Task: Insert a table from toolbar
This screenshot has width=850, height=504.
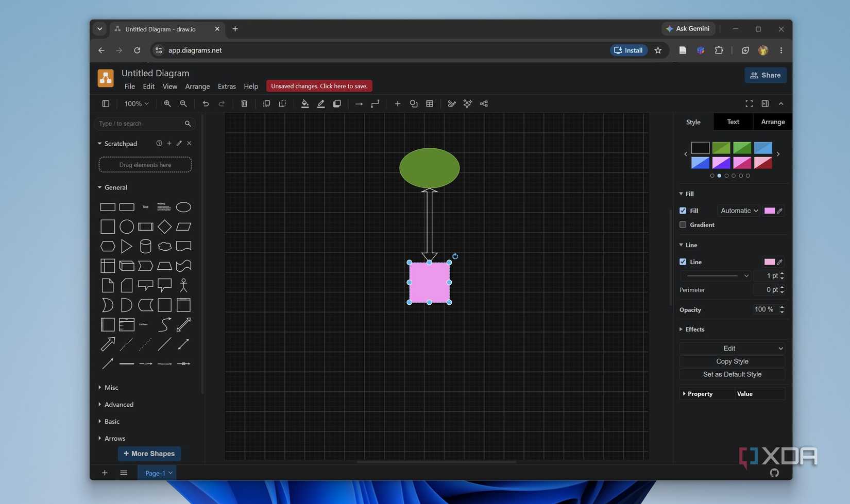Action: tap(430, 103)
